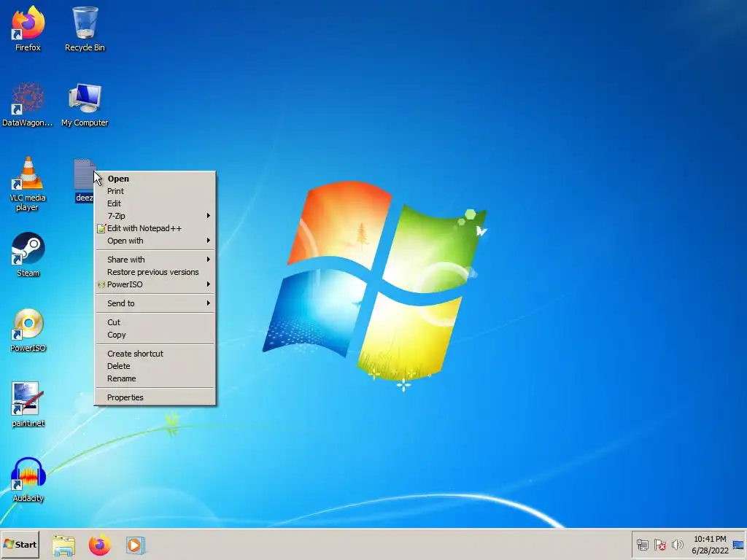The image size is (747, 560).
Task: Choose Rename in the context menu
Action: click(155, 378)
